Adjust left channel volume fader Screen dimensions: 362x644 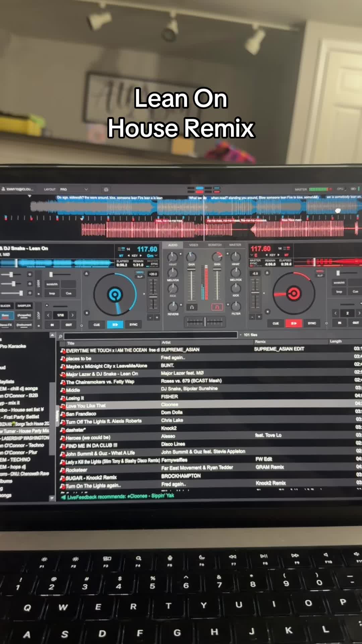[x=191, y=284]
